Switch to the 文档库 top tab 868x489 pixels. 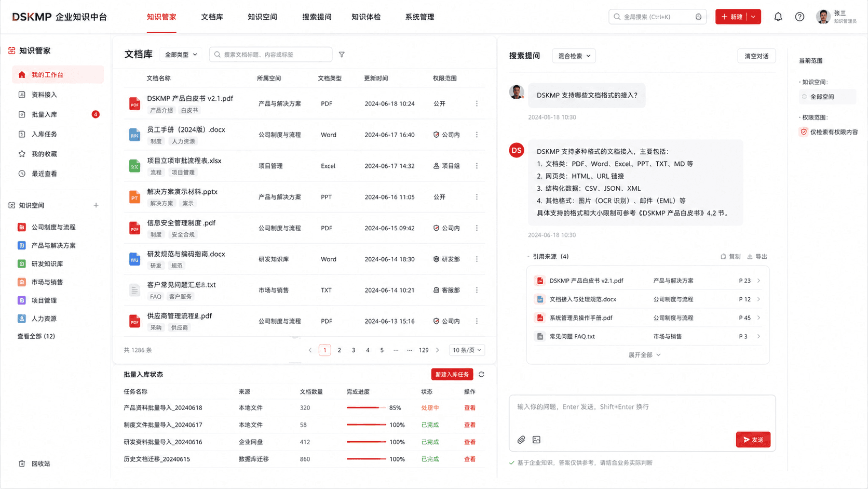click(x=212, y=17)
